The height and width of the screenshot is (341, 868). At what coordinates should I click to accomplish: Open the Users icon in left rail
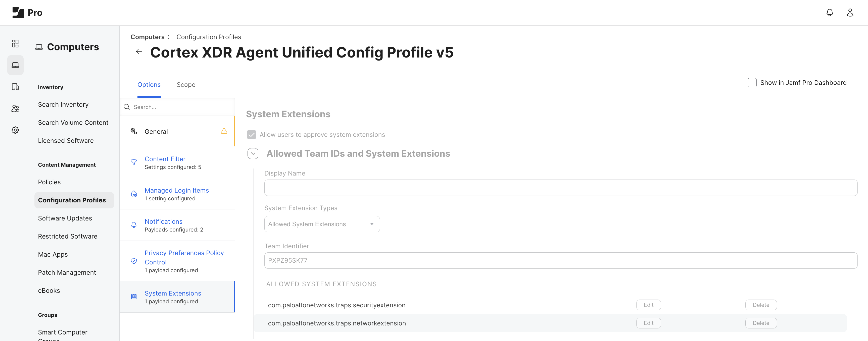pyautogui.click(x=15, y=108)
